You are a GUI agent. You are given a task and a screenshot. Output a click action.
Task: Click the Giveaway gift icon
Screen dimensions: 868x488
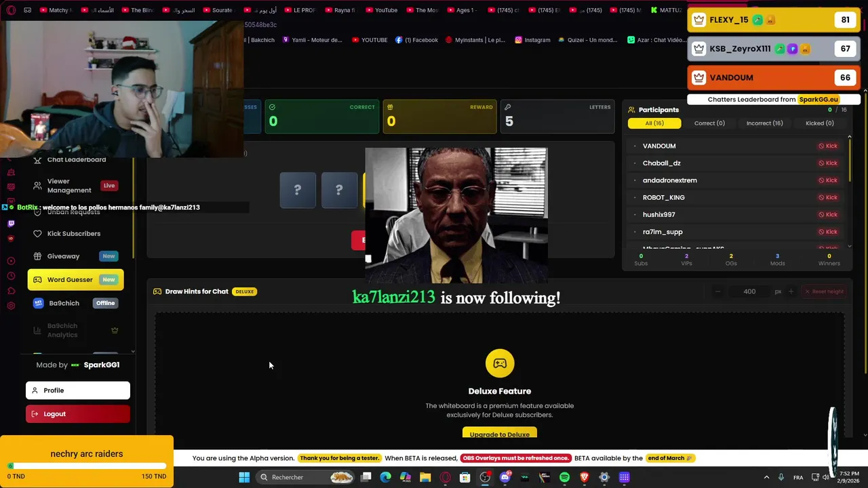click(x=37, y=256)
